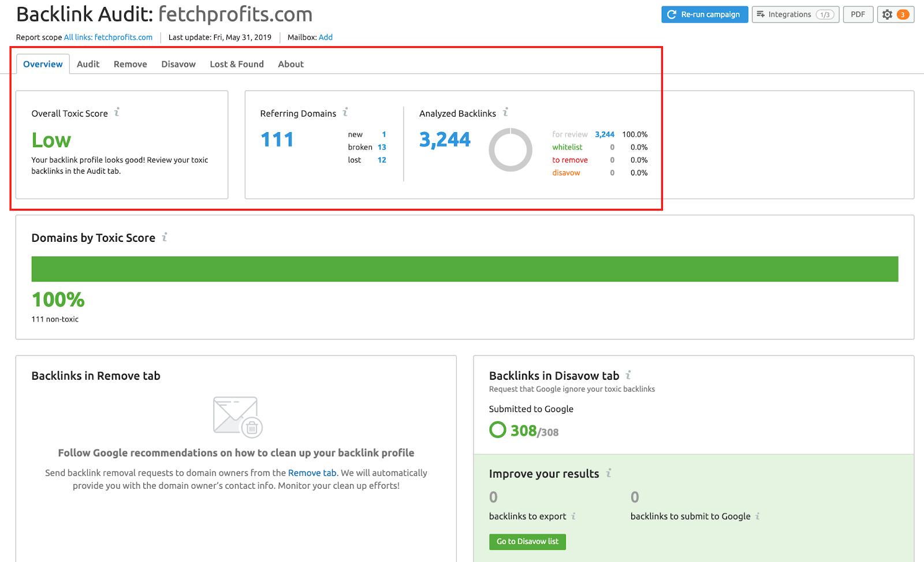Show info for Overall Toxic Score

[x=117, y=112]
